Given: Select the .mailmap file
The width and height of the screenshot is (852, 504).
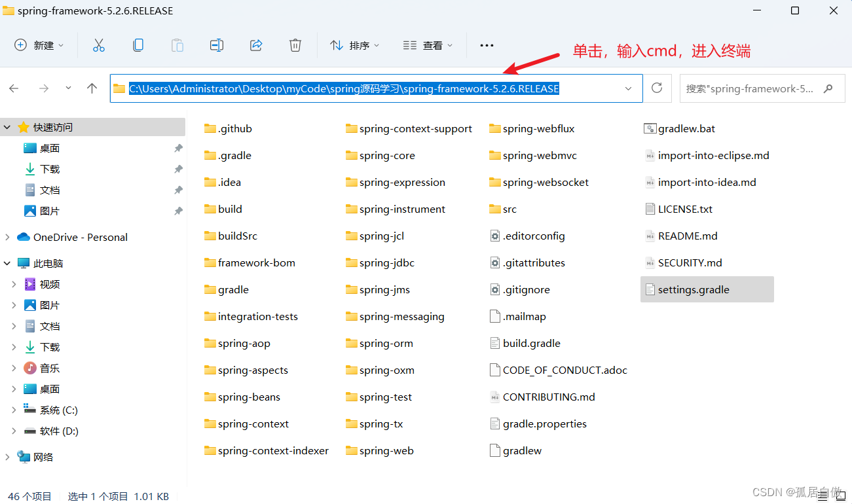Looking at the screenshot, I should [517, 316].
